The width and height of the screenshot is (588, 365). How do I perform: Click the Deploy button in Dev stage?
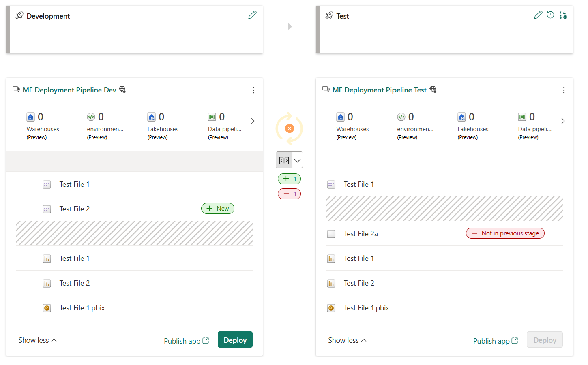[x=235, y=339]
